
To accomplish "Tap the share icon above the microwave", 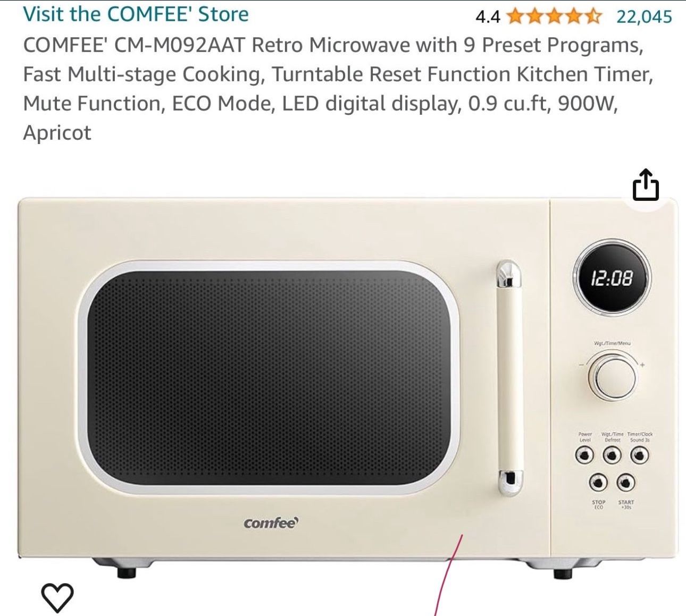I will pos(646,184).
